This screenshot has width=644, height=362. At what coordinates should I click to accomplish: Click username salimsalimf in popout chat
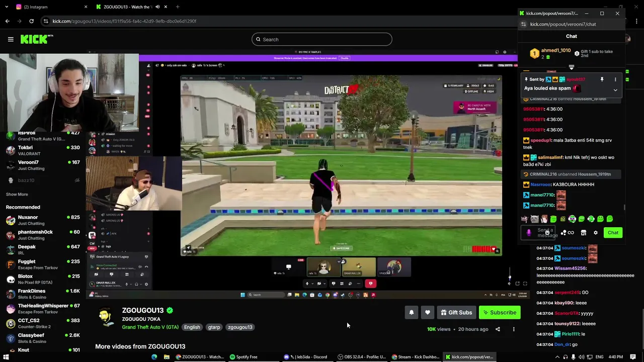(550, 157)
